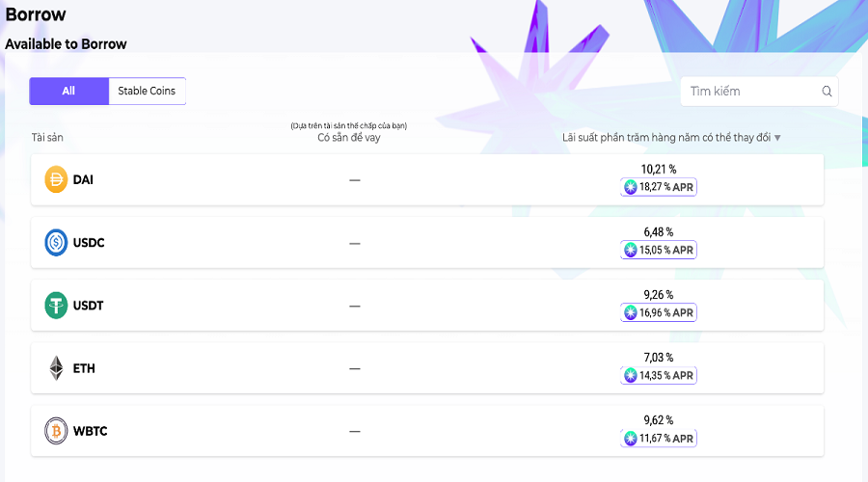Click the USDC coin icon
Viewport: 868px width, 482px height.
tap(56, 242)
